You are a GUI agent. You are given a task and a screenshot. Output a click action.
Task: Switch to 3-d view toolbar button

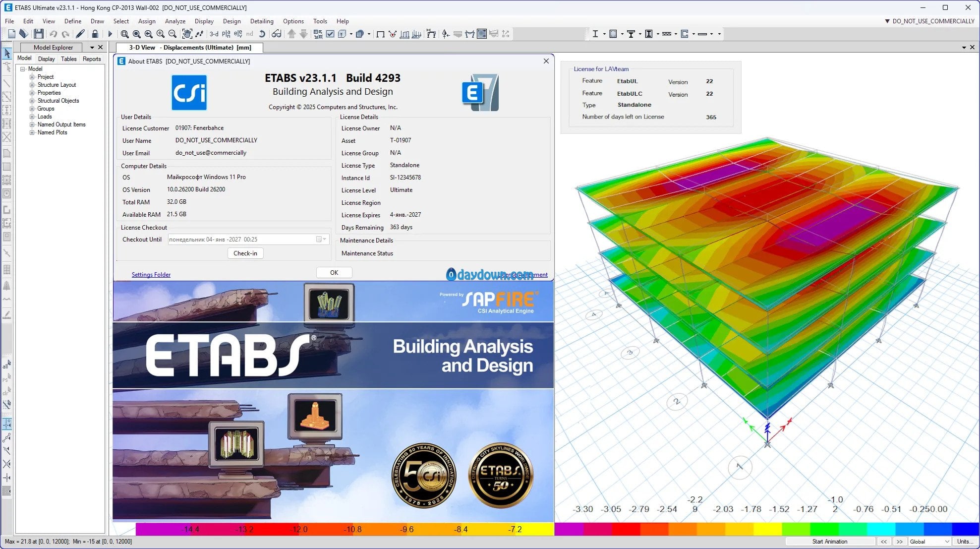tap(214, 34)
